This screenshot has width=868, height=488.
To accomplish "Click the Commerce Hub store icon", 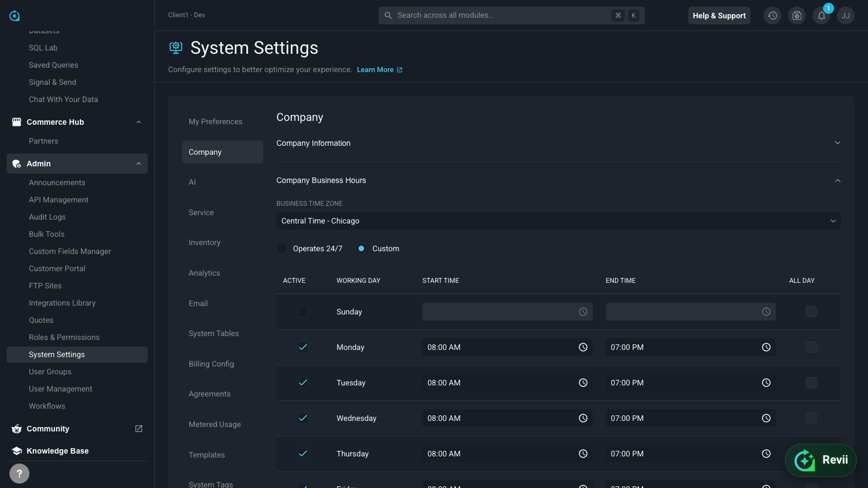I will point(17,122).
